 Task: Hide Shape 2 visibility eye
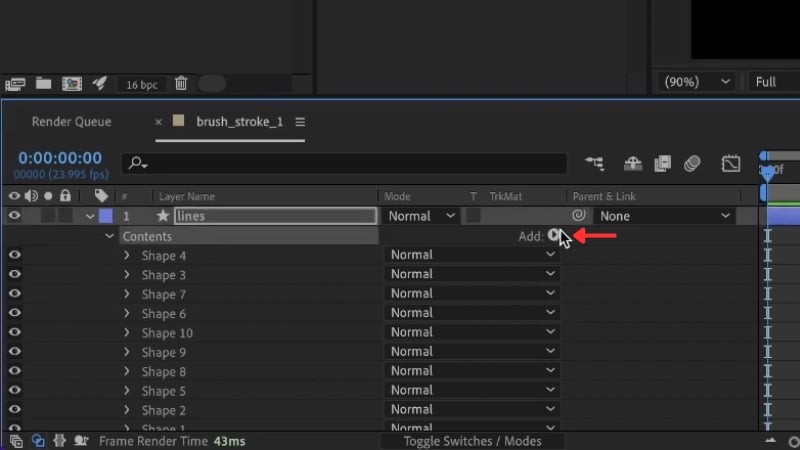click(x=14, y=409)
